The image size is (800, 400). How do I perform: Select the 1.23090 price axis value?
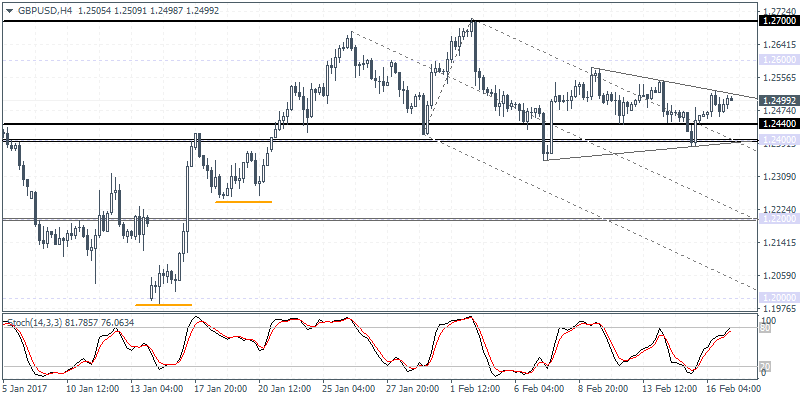(776, 177)
